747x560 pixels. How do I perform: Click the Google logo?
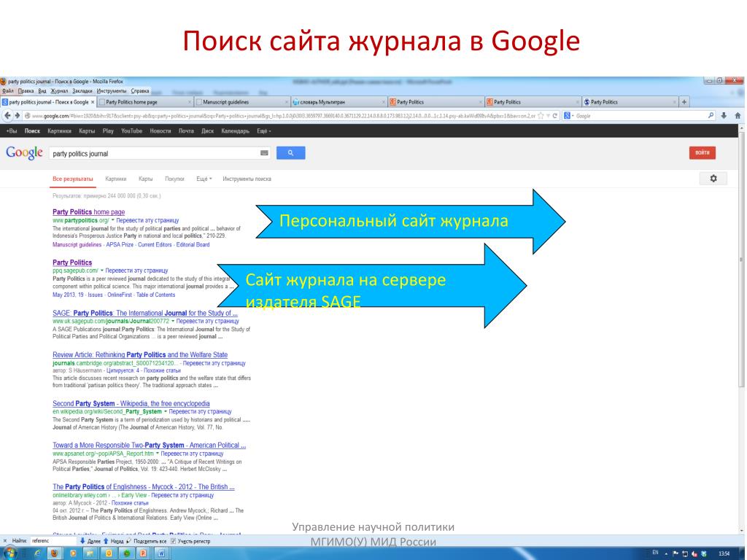24,153
